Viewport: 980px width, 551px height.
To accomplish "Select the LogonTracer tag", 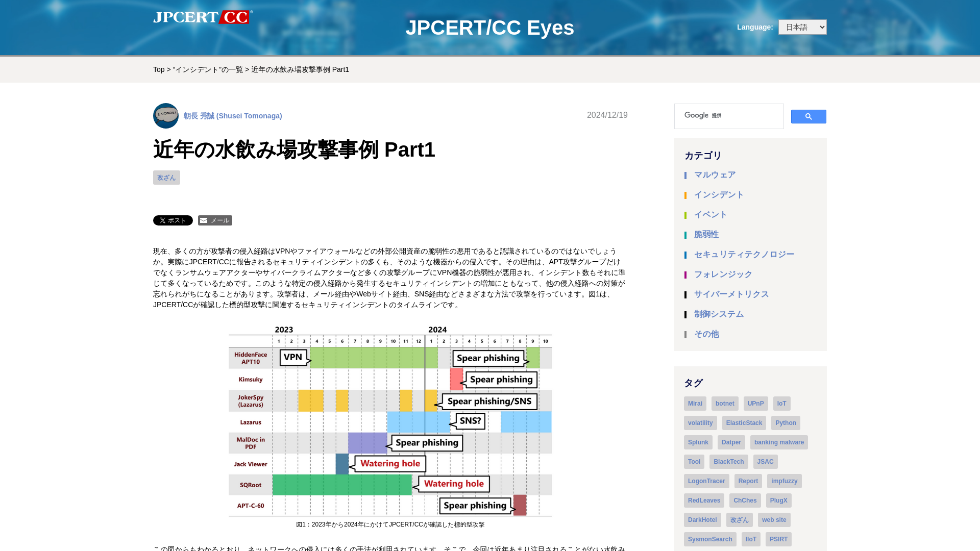I will [x=706, y=481].
